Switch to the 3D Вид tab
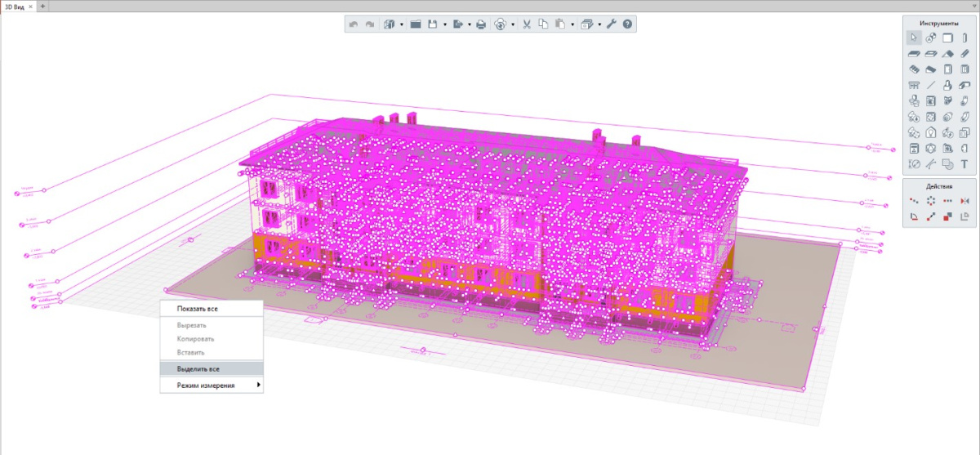This screenshot has width=980, height=455. [x=13, y=6]
